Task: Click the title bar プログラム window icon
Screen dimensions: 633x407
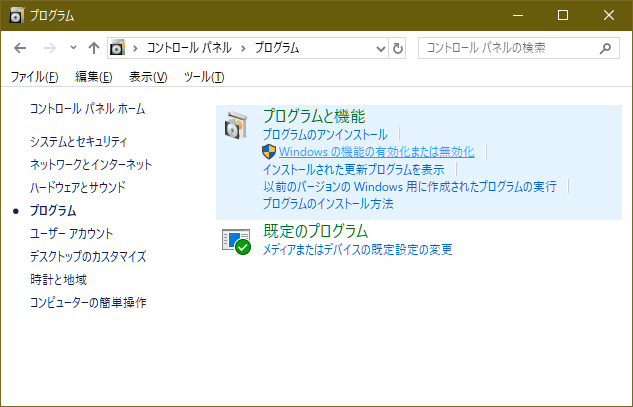Action: [17, 15]
